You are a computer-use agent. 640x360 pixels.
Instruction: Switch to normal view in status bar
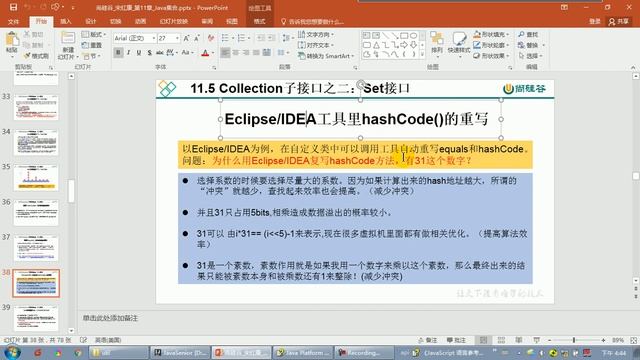pyautogui.click(x=483, y=340)
